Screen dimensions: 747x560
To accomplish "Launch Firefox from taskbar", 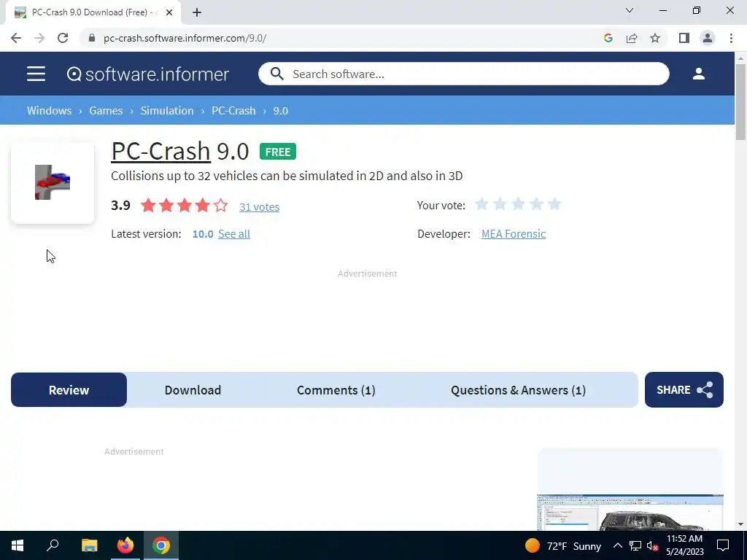I will 125,545.
